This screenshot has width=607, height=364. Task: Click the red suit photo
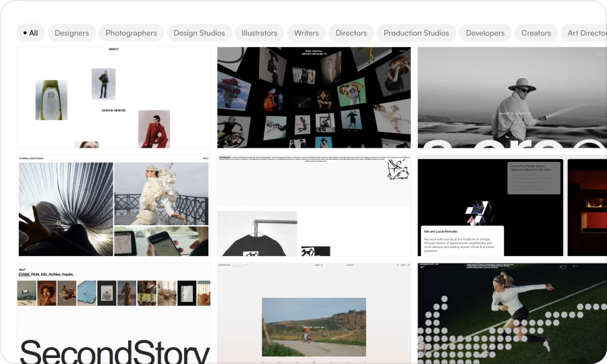[x=154, y=129]
